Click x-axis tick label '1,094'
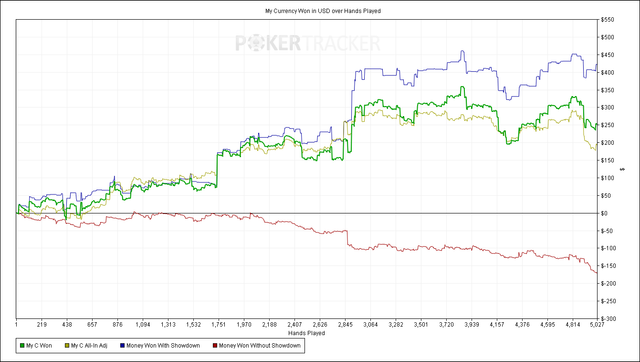 click(143, 325)
